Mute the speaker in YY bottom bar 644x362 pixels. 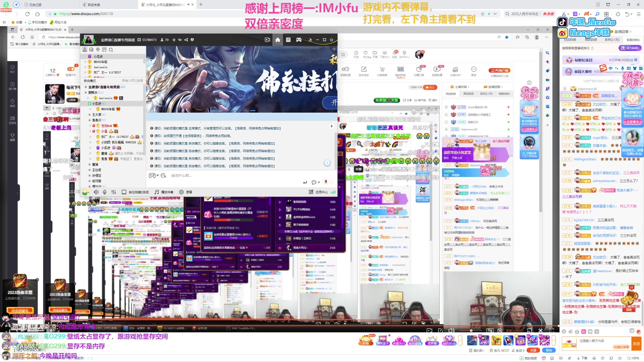[96, 192]
